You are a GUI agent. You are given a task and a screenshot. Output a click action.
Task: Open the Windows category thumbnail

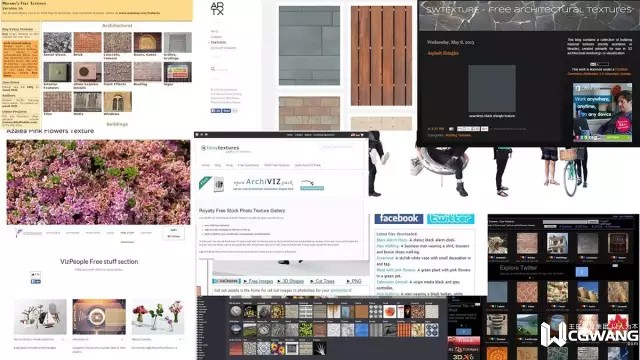[118, 102]
